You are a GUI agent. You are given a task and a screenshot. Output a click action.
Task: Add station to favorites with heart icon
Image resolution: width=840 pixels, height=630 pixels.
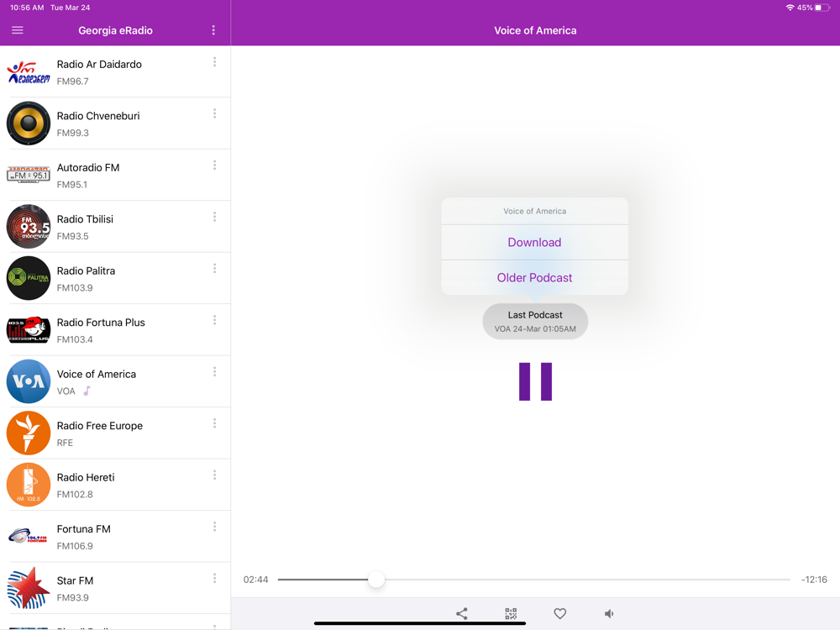559,613
